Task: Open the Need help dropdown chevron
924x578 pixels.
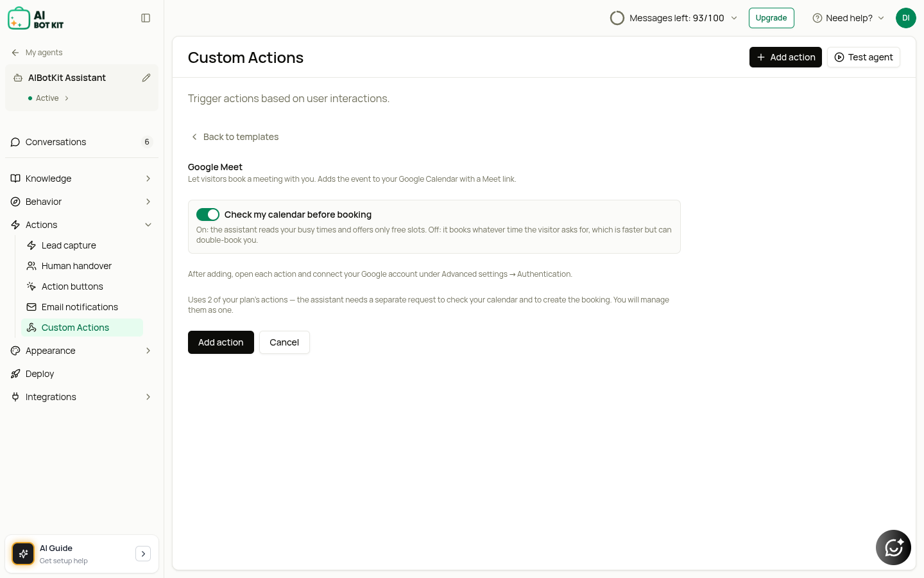Action: pos(881,18)
